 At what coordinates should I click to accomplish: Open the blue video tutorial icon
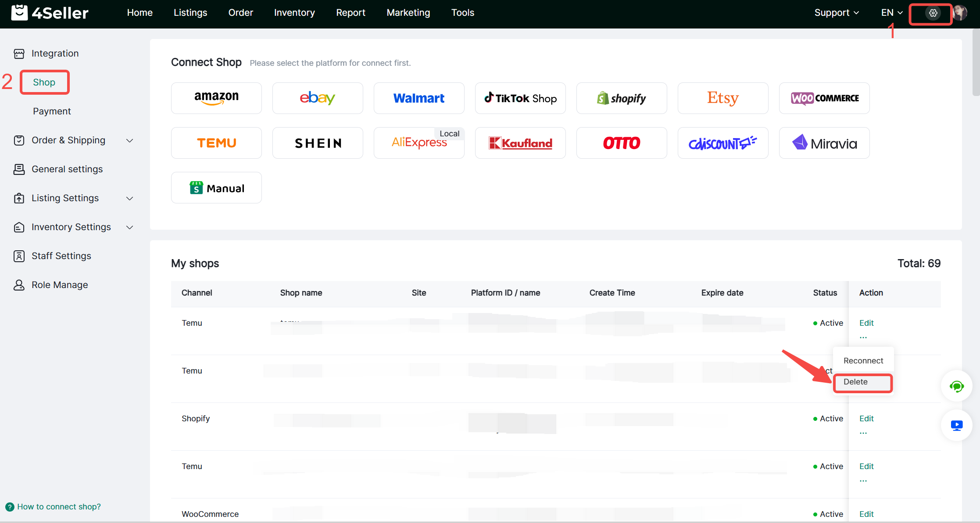pos(956,425)
